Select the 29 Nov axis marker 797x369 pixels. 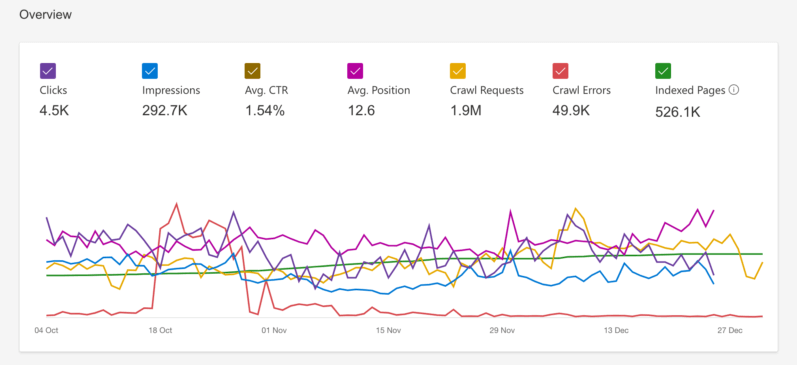502,330
